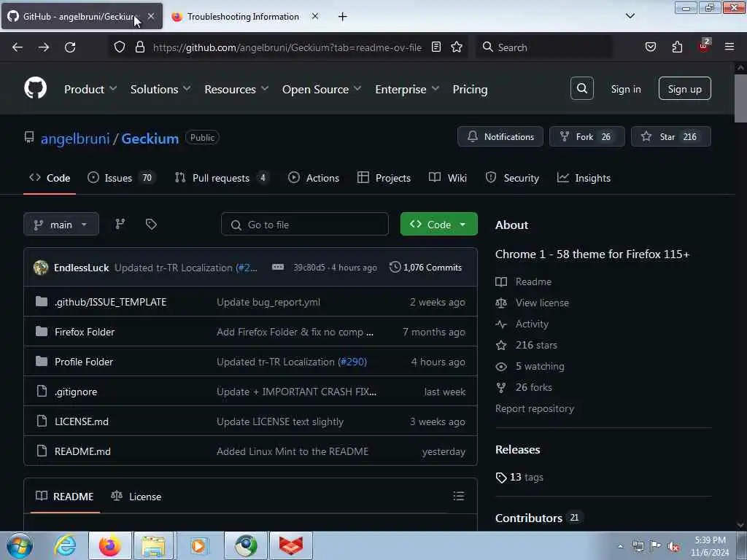Expand the Enterprise menu
The height and width of the screenshot is (560, 747).
(x=407, y=89)
